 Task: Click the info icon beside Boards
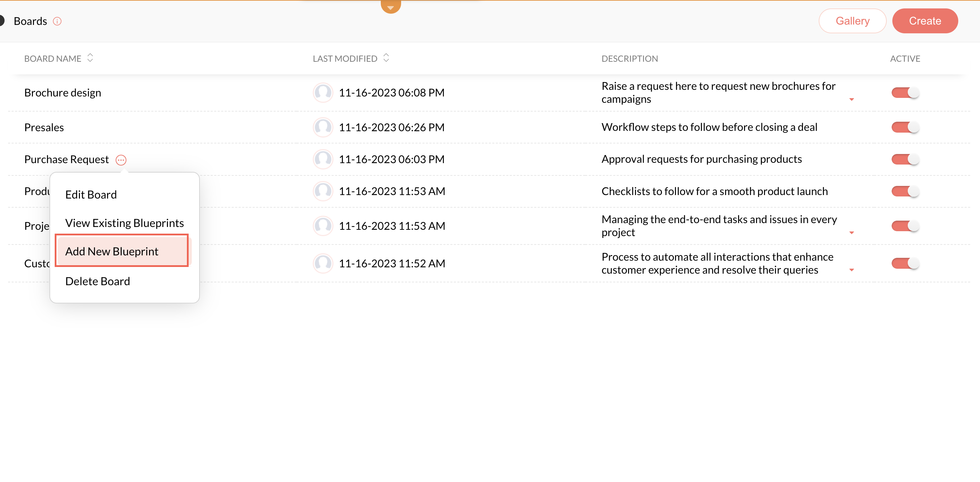[x=57, y=21]
